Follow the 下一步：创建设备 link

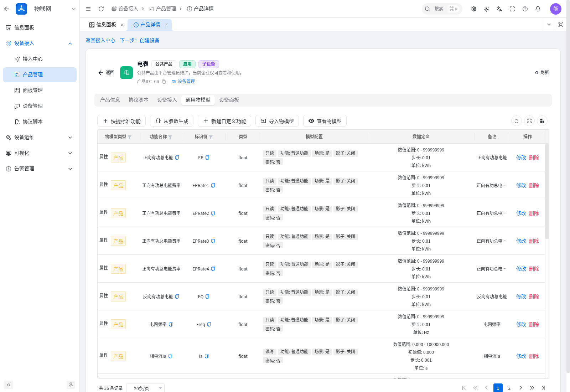click(x=140, y=41)
